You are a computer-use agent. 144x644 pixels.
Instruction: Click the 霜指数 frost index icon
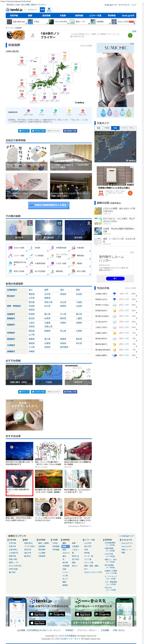pos(73,263)
